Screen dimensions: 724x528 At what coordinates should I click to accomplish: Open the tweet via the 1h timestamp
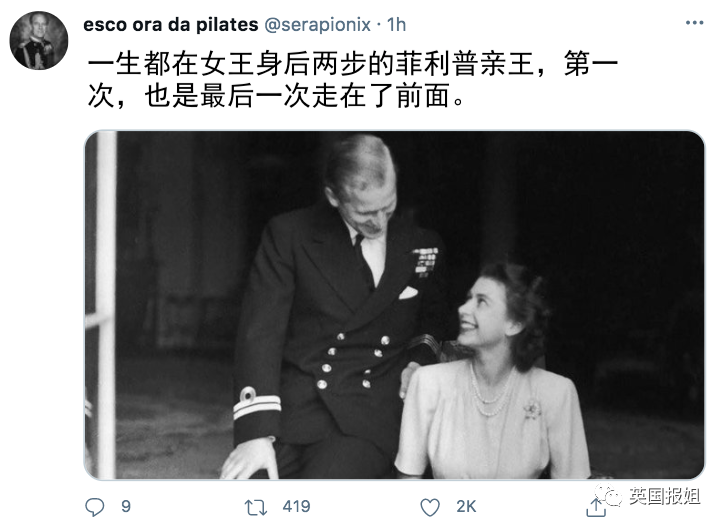pyautogui.click(x=396, y=24)
